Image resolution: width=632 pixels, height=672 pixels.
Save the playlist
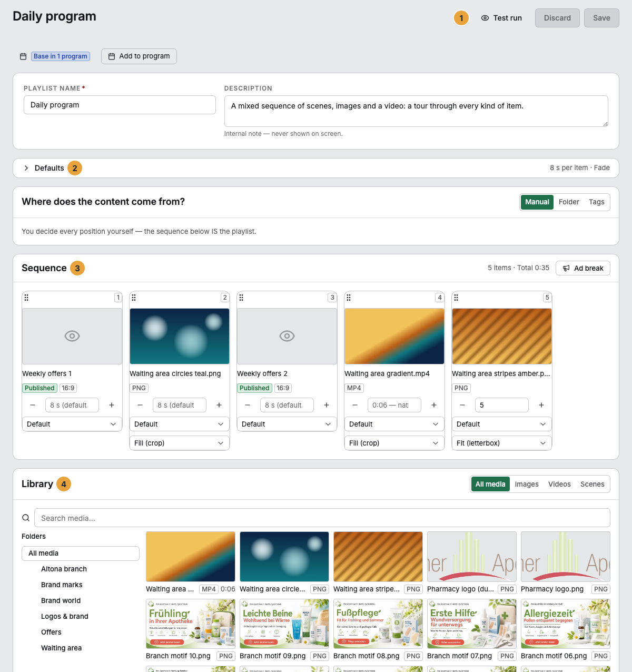pos(601,18)
